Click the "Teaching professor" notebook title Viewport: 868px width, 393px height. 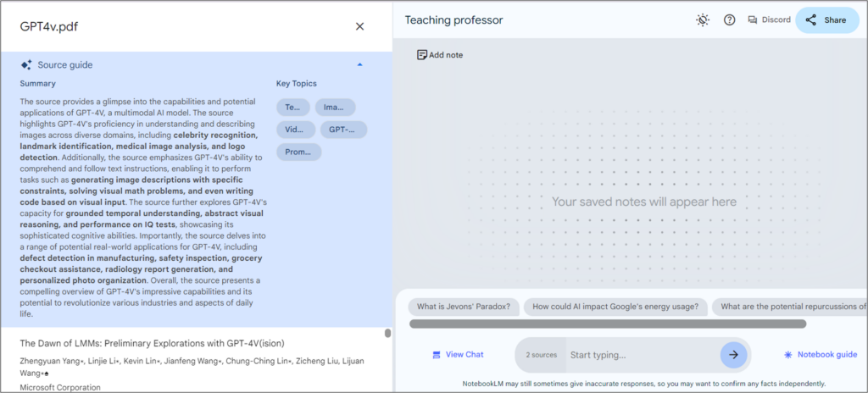[x=454, y=20]
